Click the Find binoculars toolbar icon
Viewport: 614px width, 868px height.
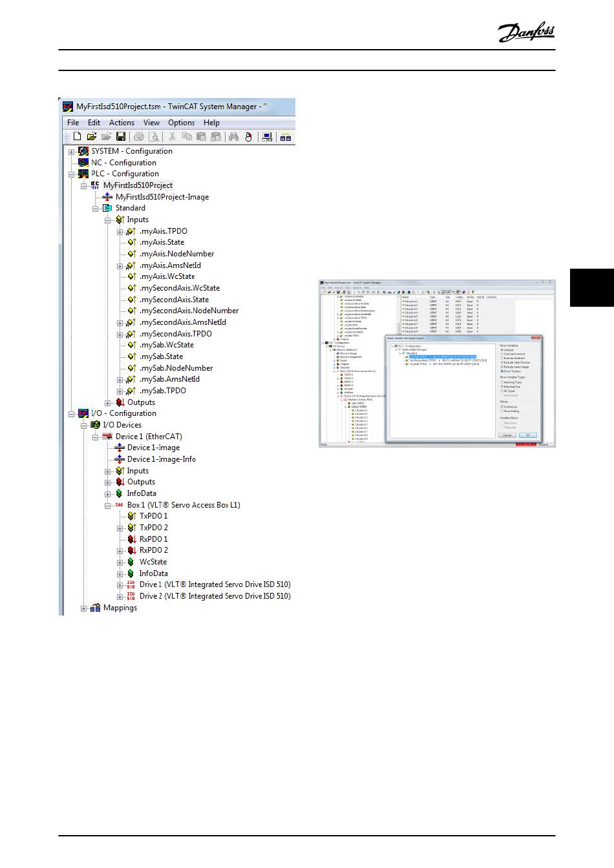(x=233, y=136)
